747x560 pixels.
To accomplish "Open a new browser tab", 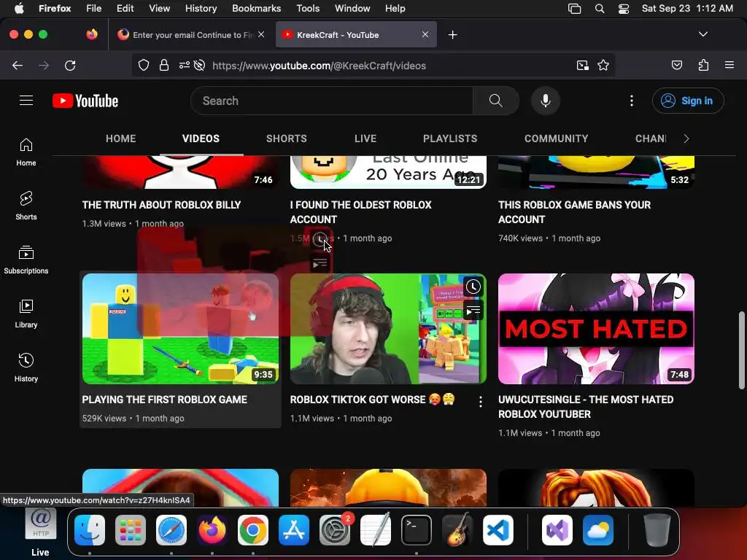I will point(452,35).
